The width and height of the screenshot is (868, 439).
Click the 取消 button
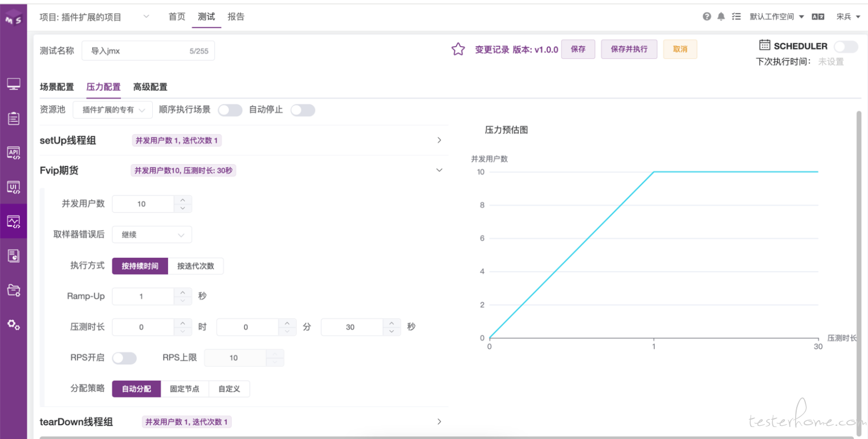(x=680, y=50)
